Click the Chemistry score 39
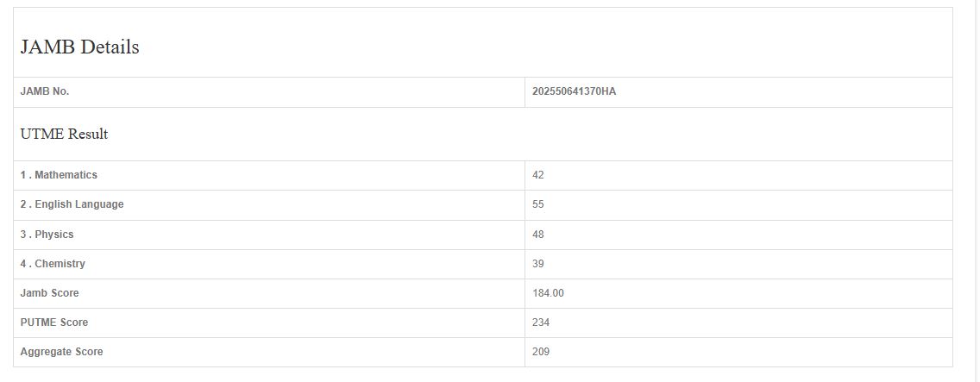 coord(538,264)
